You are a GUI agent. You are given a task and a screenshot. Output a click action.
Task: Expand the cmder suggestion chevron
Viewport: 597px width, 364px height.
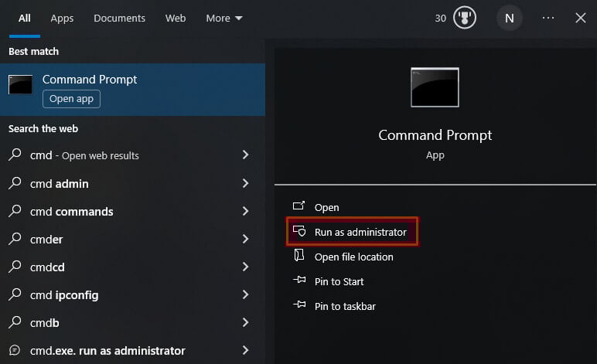pyautogui.click(x=245, y=239)
